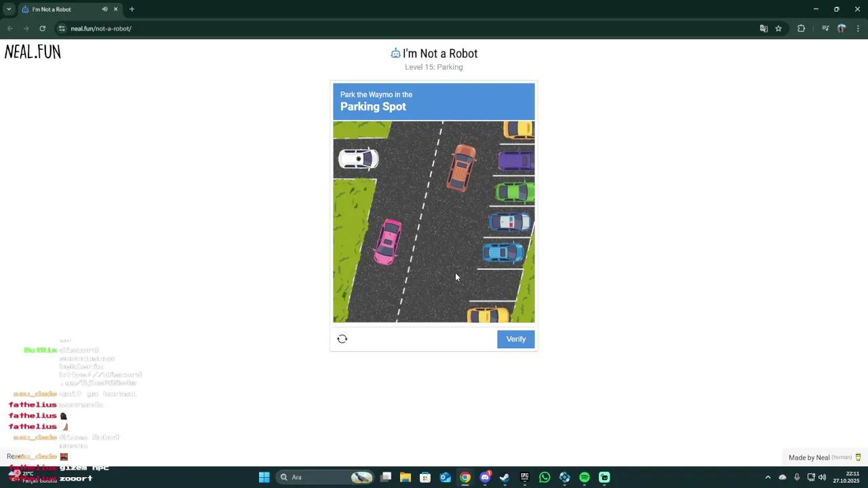Go back using browser back arrow
868x488 pixels.
click(10, 28)
